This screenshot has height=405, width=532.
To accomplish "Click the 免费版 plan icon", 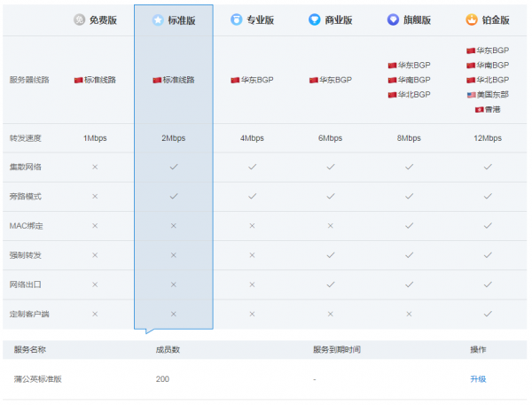I will click(x=80, y=19).
